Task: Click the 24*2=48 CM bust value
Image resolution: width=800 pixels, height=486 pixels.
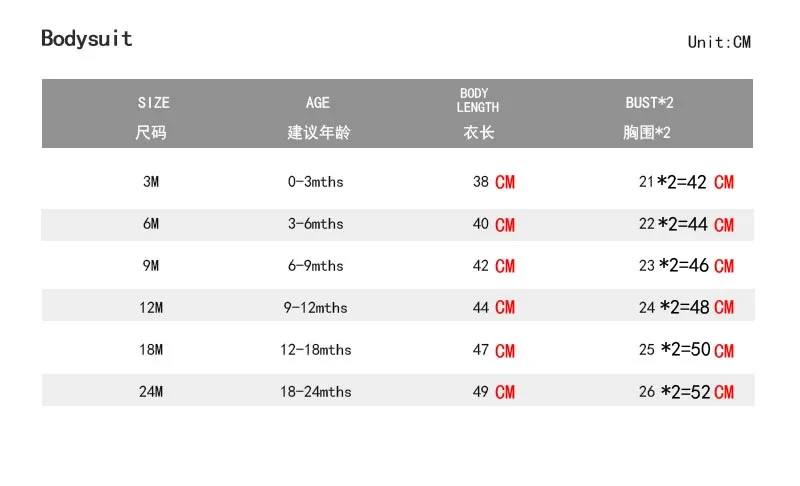Action: (686, 307)
